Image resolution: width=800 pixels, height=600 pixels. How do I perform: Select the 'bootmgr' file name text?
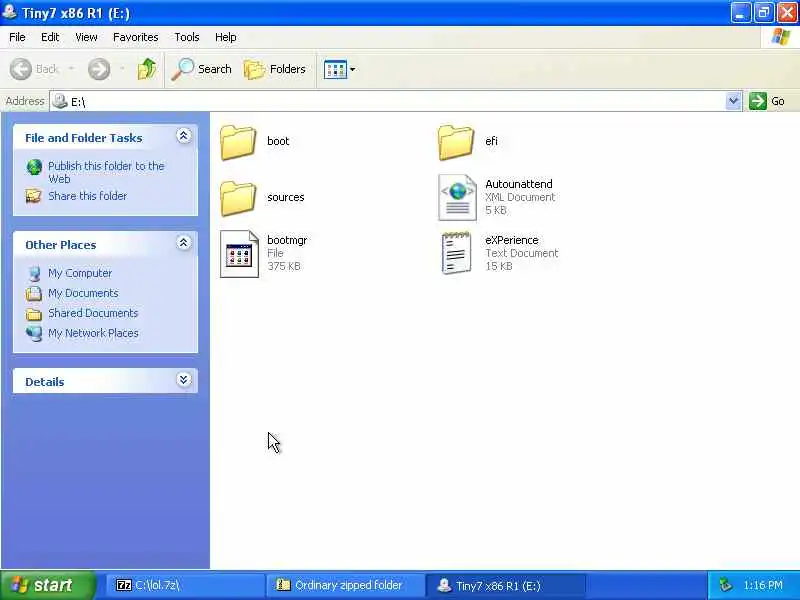click(287, 240)
